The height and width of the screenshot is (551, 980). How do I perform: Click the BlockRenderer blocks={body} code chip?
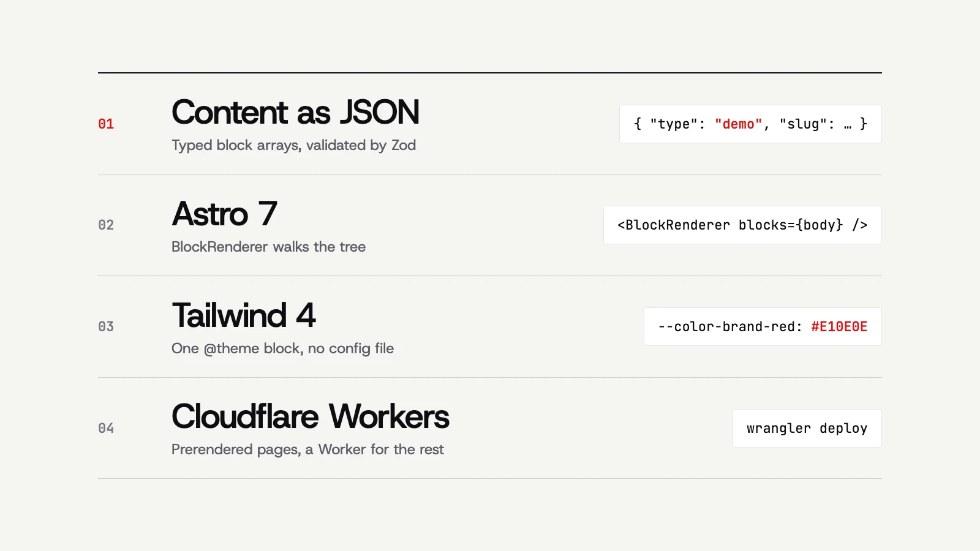[742, 225]
